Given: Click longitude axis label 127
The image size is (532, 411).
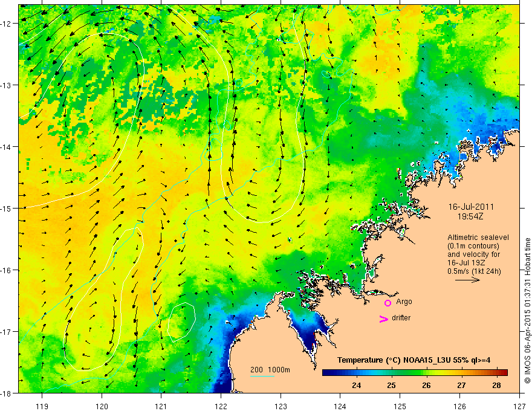Looking at the screenshot, I should click(x=519, y=406).
